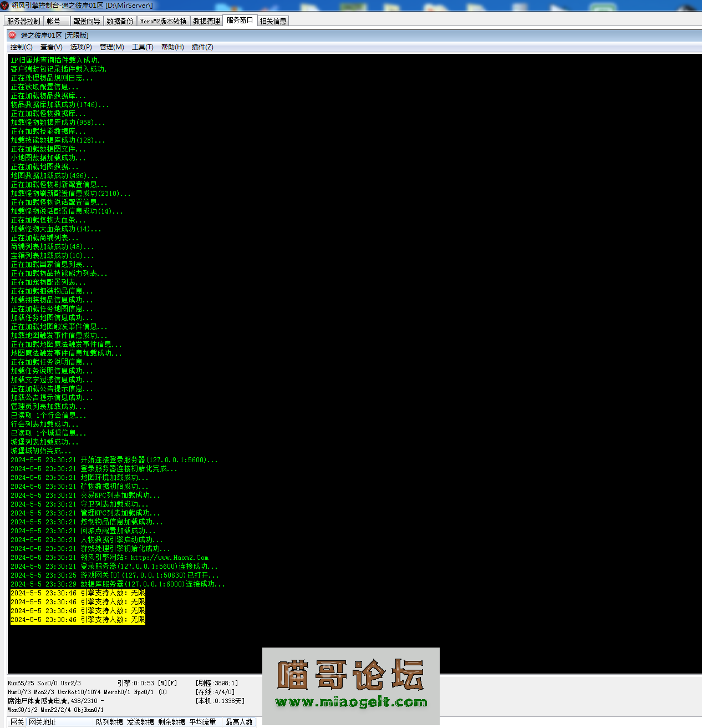Screen dimensions: 702x728
Task: Open the 帮助(H) menu
Action: (x=172, y=47)
